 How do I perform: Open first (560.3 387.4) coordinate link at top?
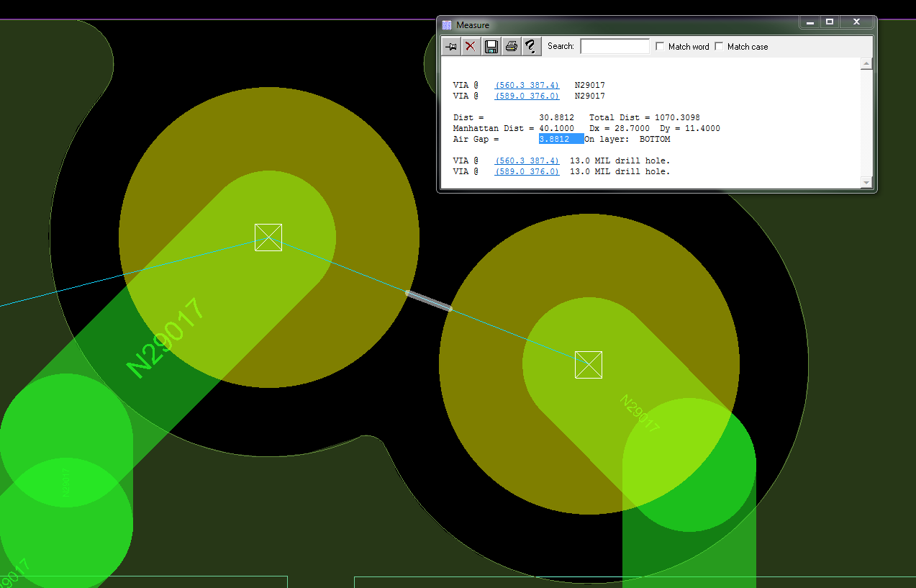[x=527, y=86]
